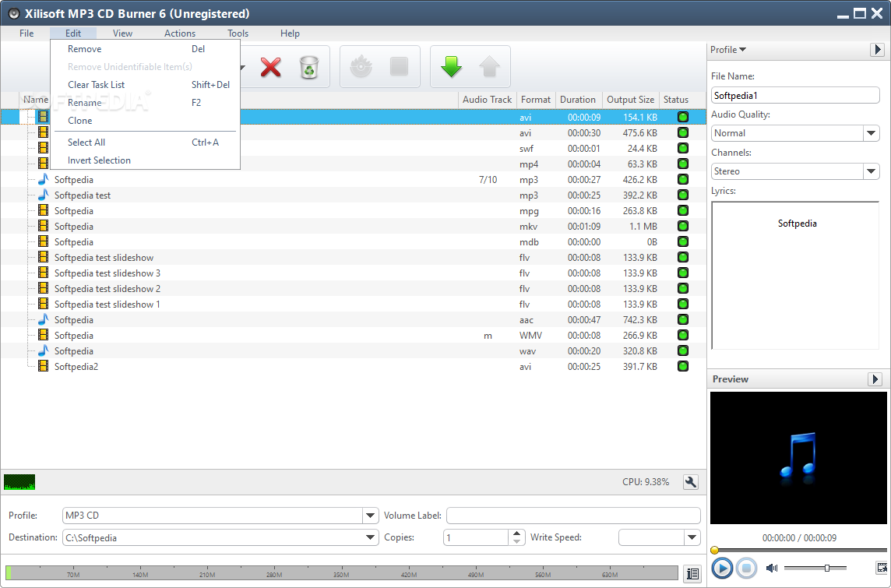This screenshot has height=588, width=891.
Task: Sort by the Audio Track column header
Action: pos(487,100)
